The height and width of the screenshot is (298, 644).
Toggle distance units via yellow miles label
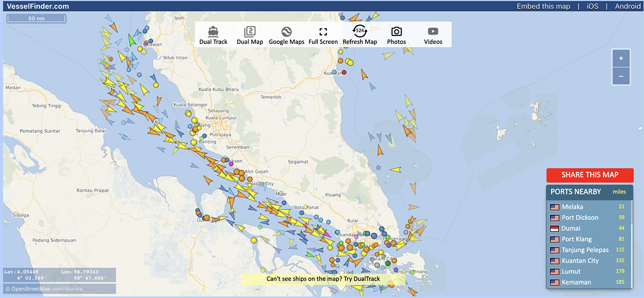(619, 192)
